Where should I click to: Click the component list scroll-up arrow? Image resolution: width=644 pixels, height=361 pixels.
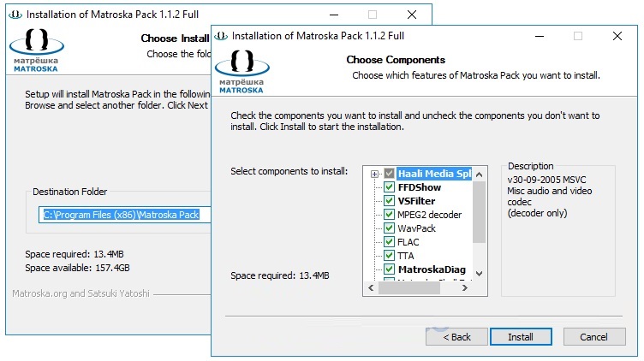click(x=479, y=175)
